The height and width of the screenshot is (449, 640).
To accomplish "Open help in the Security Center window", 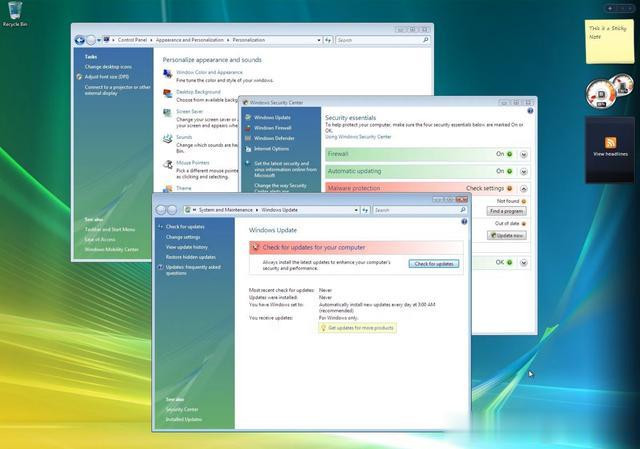I will (530, 111).
